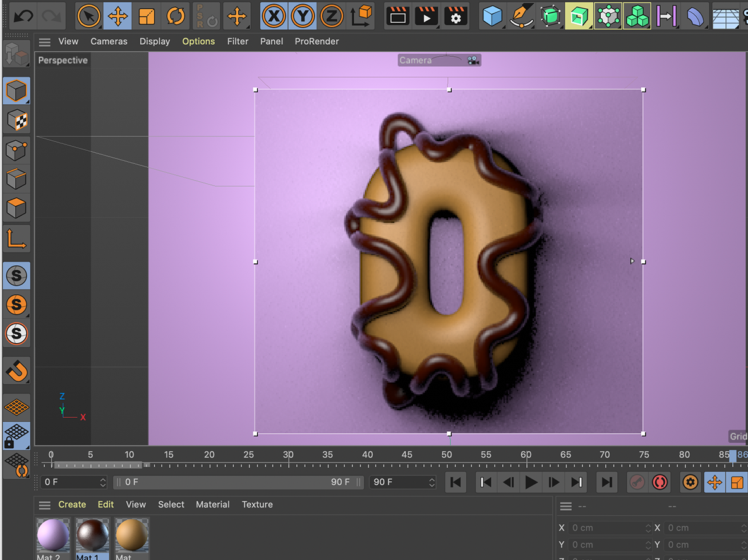The image size is (748, 560).
Task: Render the current view clapperboard icon
Action: pos(397,16)
